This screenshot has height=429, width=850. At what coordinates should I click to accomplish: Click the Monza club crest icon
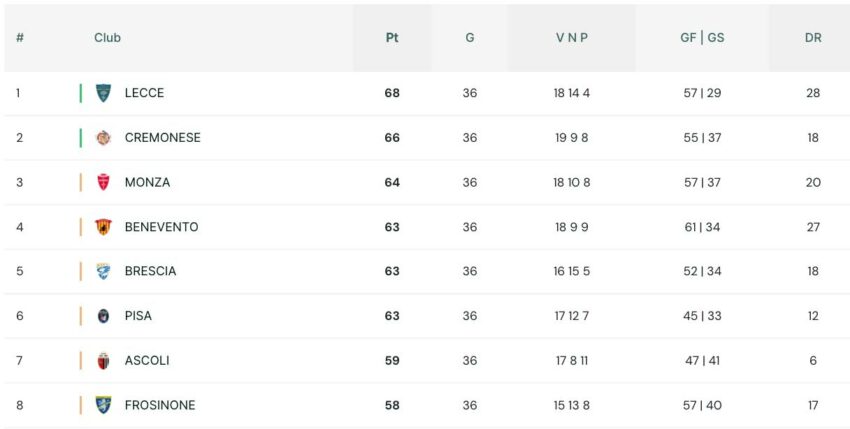[103, 182]
